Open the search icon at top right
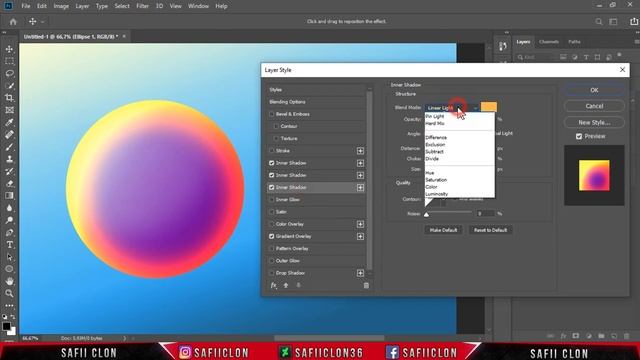This screenshot has height=360, width=640. coord(598,22)
